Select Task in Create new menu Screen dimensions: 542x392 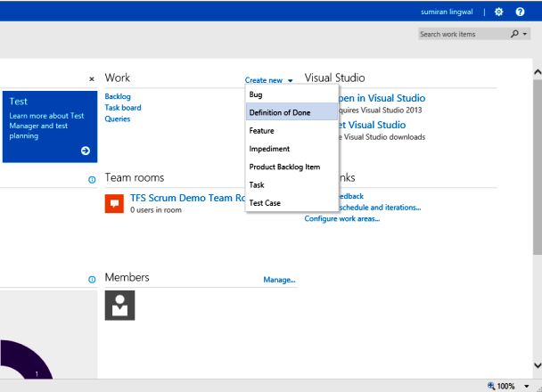click(292, 184)
